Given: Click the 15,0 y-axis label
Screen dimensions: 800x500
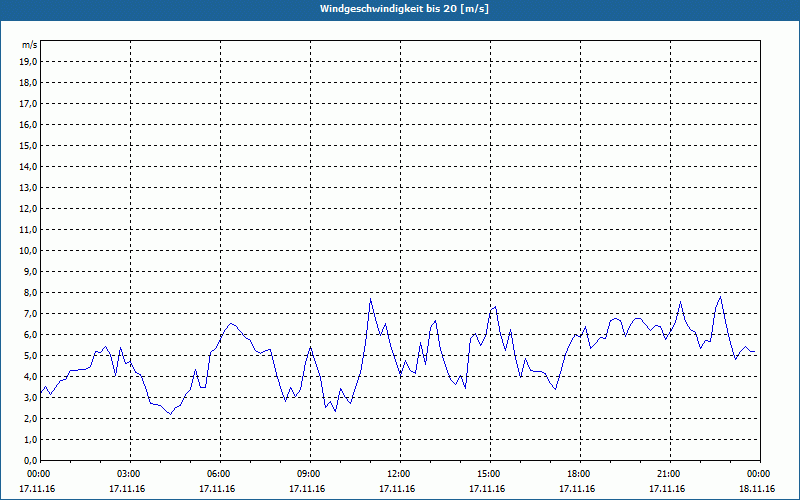Looking at the screenshot, I should click(28, 145).
